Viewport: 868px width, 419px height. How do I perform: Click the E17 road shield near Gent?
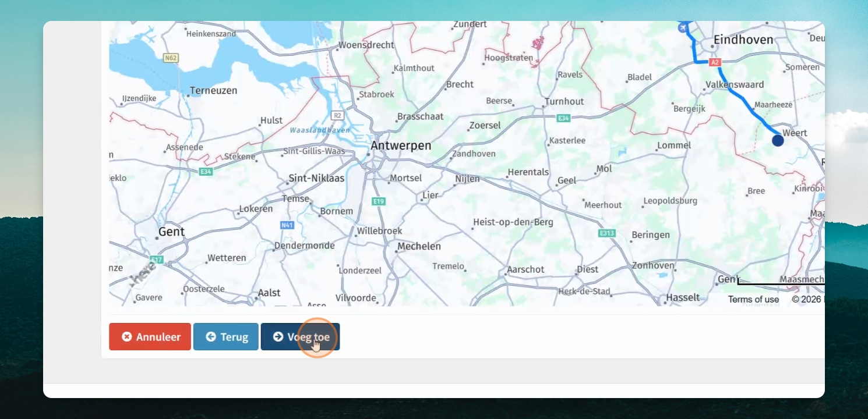[x=156, y=260]
